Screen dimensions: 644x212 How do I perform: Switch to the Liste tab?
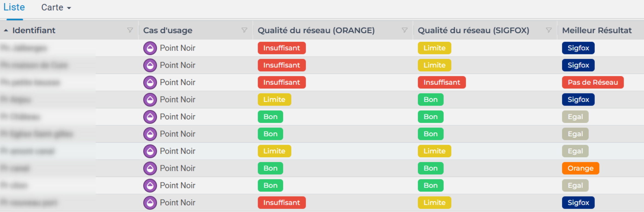tap(14, 7)
